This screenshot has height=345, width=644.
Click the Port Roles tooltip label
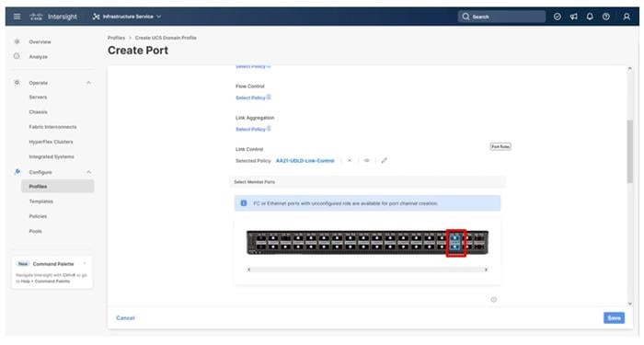[500, 146]
